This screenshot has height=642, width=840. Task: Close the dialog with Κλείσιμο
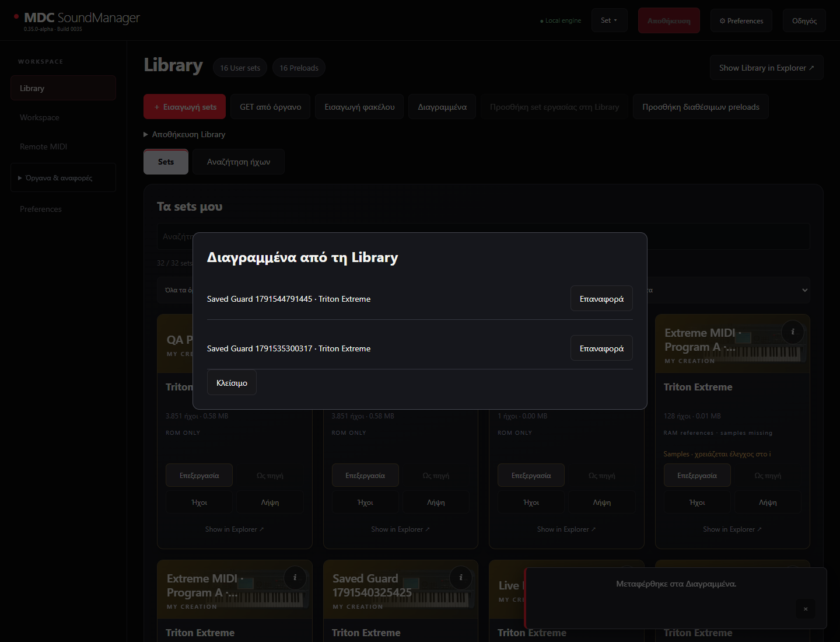[x=232, y=383]
